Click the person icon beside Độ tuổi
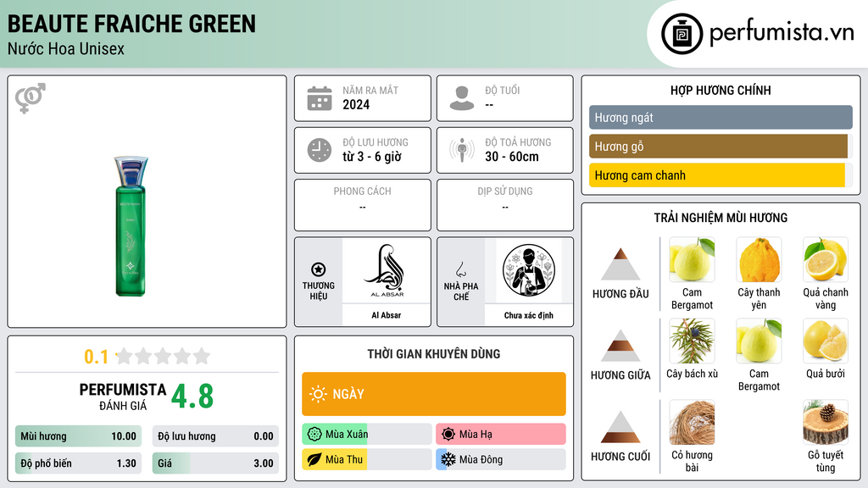 (462, 98)
